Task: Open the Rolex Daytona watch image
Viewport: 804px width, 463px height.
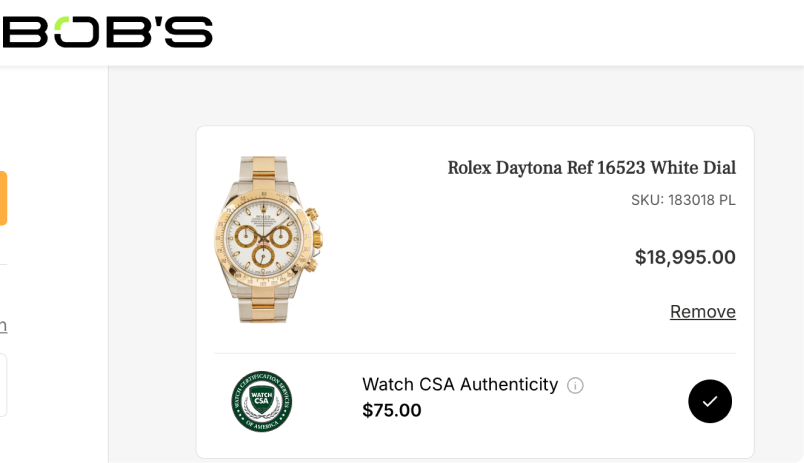Action: click(268, 239)
